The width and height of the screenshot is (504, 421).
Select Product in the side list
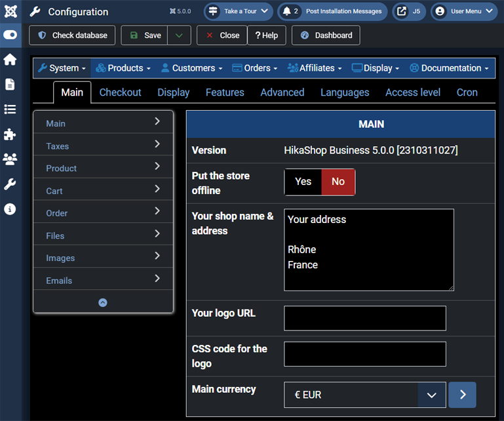click(103, 167)
